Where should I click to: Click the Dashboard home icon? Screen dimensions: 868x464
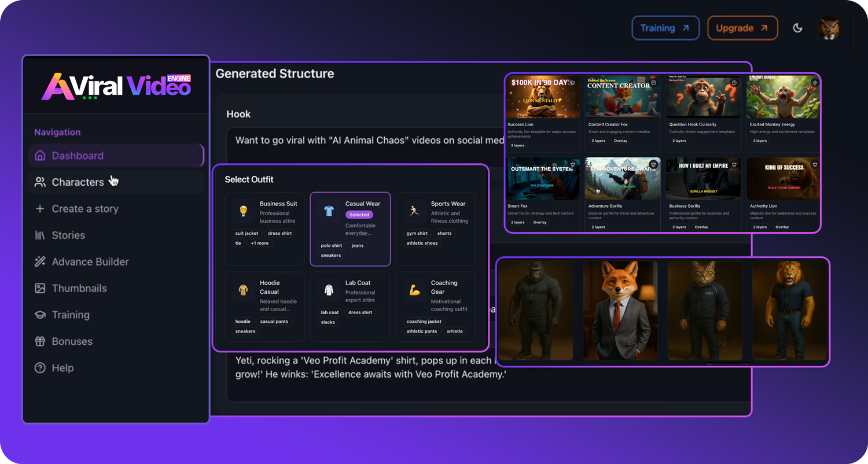[x=40, y=156]
